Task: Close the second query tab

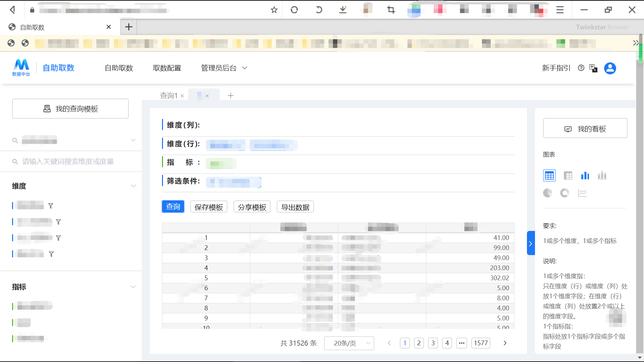Action: coord(207,96)
